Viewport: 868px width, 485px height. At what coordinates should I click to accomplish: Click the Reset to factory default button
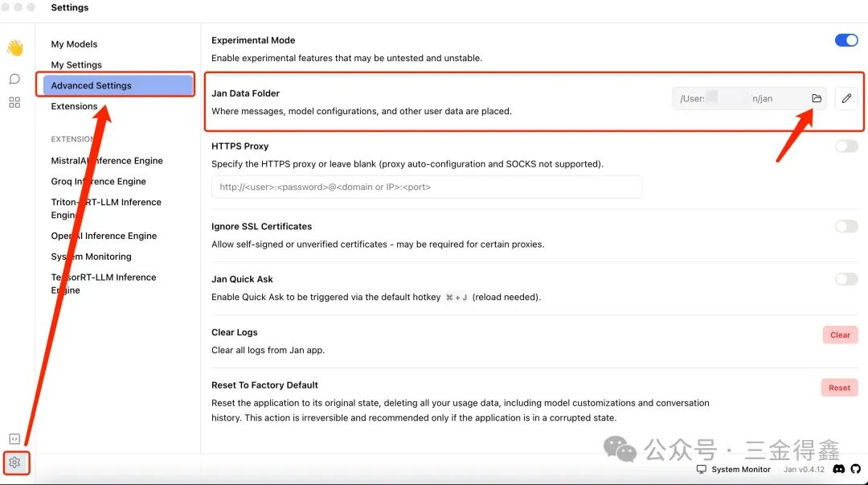839,388
